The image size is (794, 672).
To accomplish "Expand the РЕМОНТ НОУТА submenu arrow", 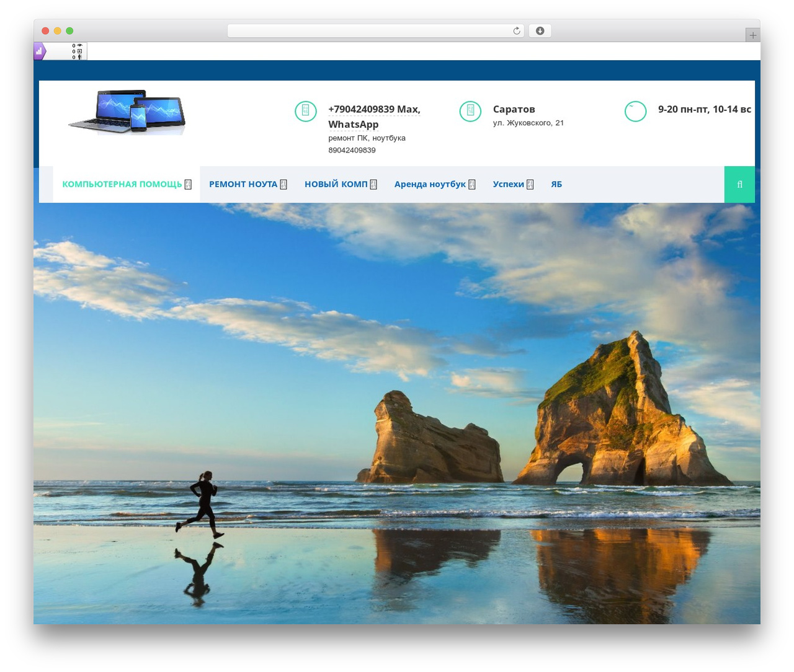I will click(x=283, y=184).
